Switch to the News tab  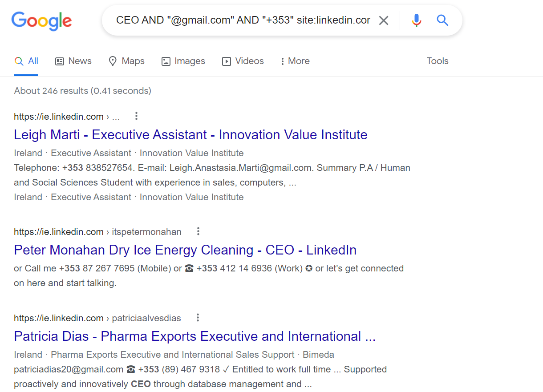[73, 61]
